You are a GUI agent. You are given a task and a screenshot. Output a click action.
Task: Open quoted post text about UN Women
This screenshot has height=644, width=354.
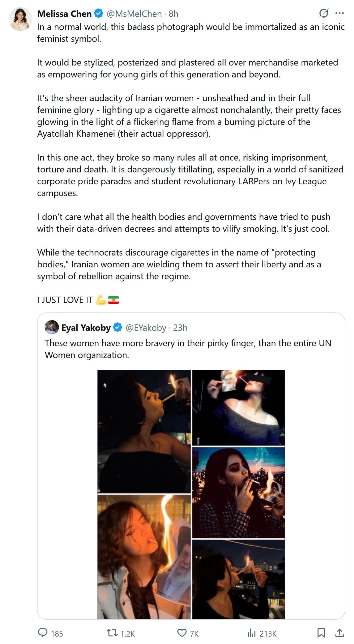(188, 349)
